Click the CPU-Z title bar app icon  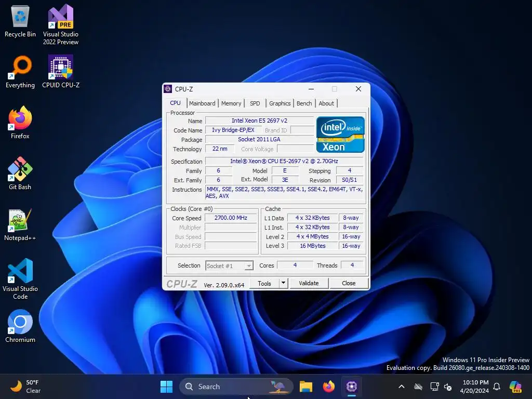click(x=168, y=89)
